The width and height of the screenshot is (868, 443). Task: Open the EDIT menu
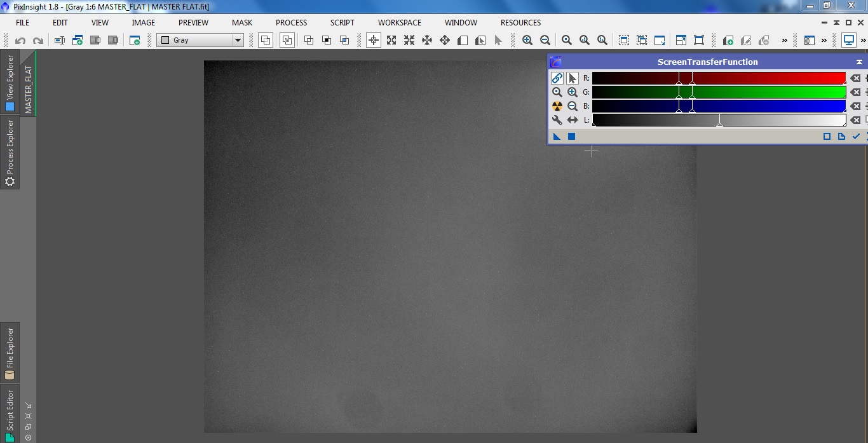pyautogui.click(x=60, y=22)
